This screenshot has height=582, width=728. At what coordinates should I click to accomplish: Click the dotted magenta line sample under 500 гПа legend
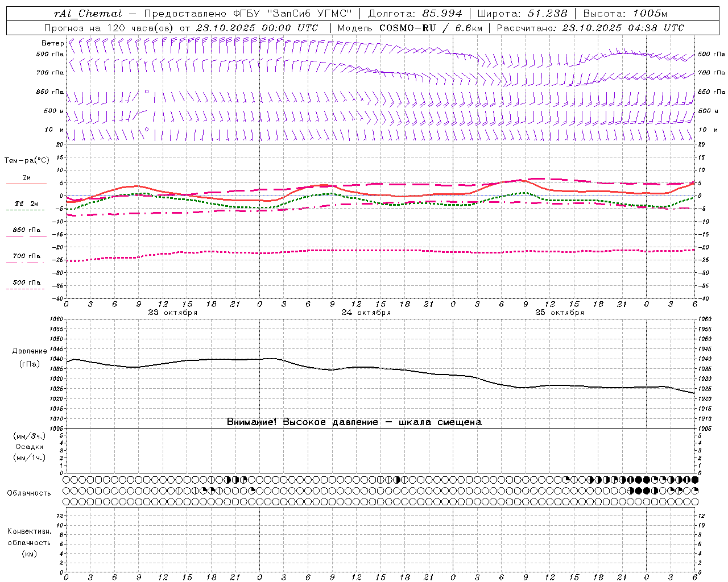coord(25,289)
